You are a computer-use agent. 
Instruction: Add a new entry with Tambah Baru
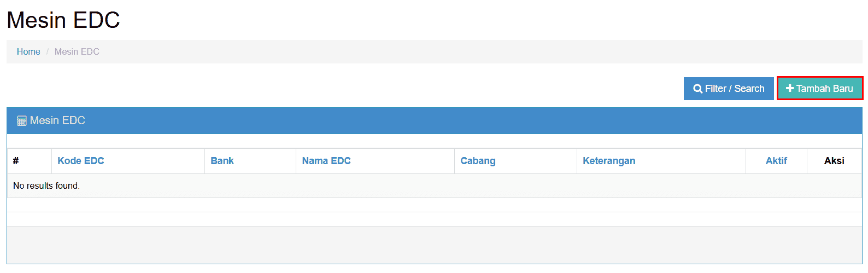click(820, 88)
